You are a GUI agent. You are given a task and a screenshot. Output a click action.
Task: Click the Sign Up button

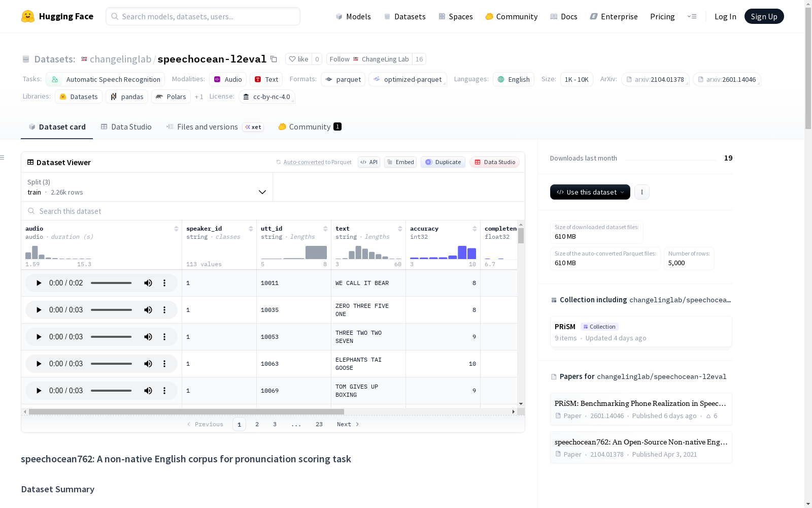point(764,16)
